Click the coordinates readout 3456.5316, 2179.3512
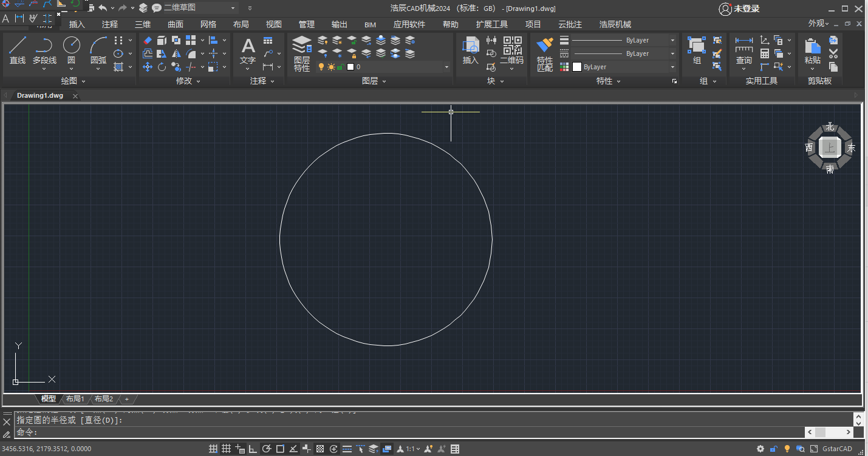 [46, 449]
